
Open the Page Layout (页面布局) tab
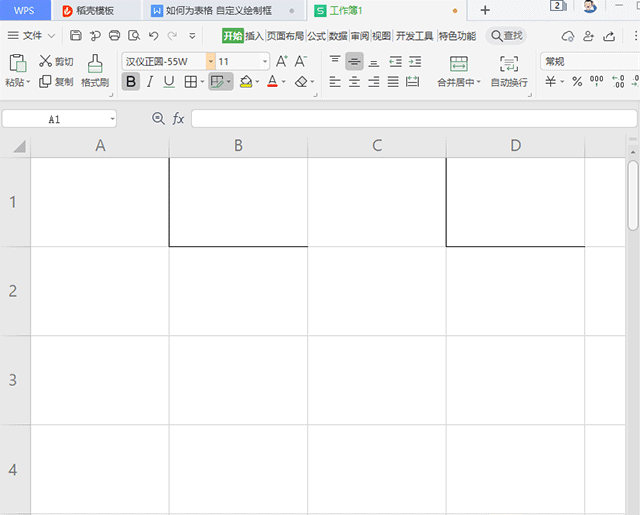point(284,36)
